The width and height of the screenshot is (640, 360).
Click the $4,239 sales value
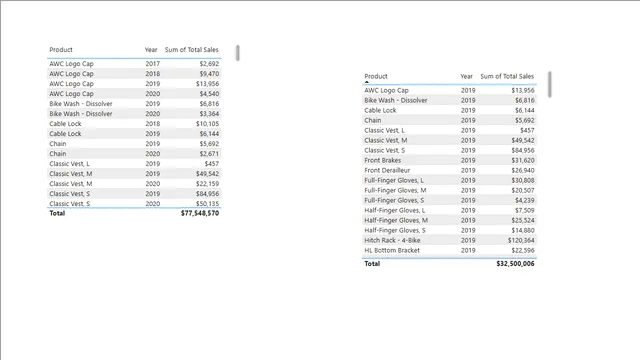click(524, 200)
